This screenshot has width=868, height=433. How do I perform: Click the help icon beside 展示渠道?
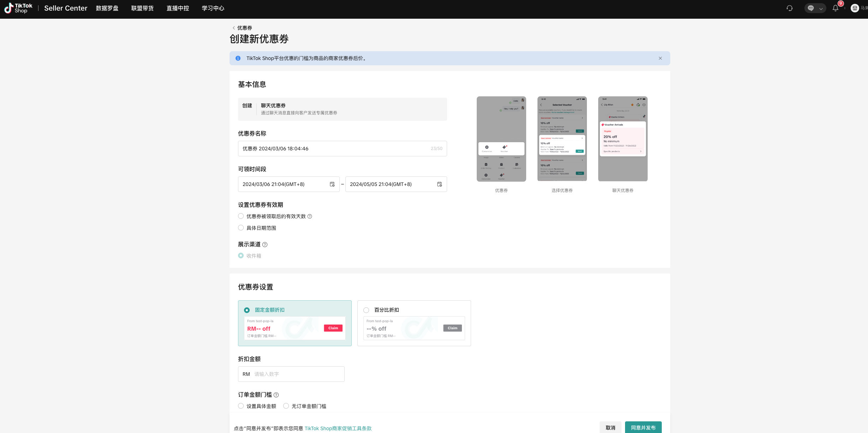click(265, 245)
